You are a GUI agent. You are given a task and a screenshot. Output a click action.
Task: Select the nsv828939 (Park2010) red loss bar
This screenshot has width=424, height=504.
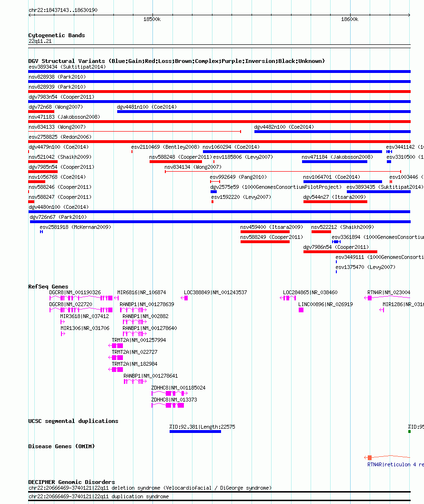click(220, 92)
